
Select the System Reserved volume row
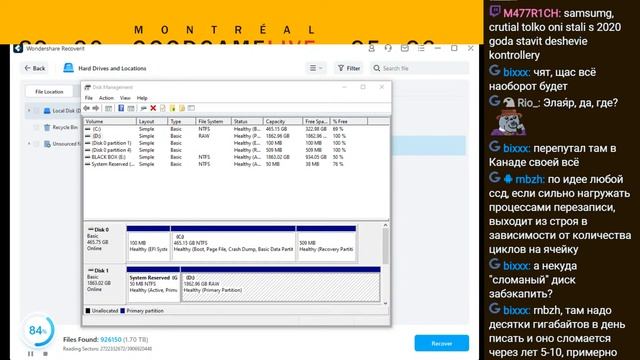pos(236,164)
